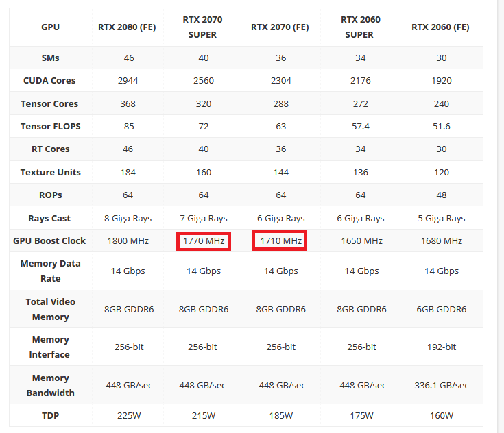Select the RTX 2060 SUPER column header
This screenshot has width=504, height=433.
(360, 27)
